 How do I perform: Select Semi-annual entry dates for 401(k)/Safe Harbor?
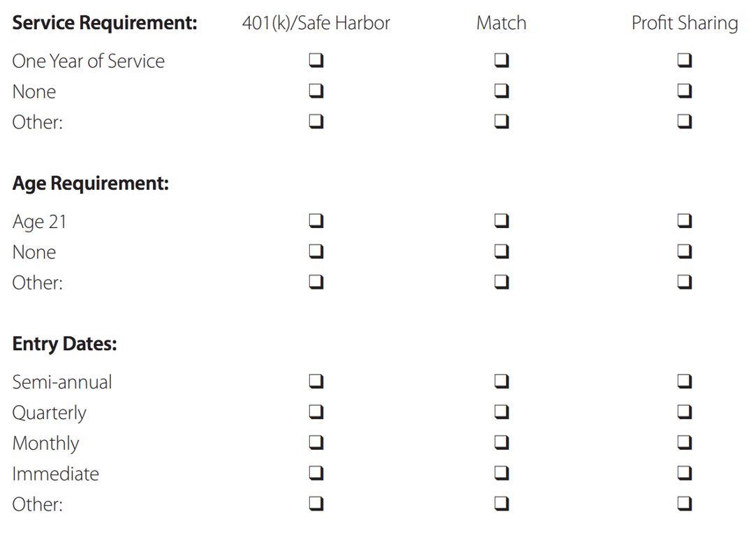316,382
